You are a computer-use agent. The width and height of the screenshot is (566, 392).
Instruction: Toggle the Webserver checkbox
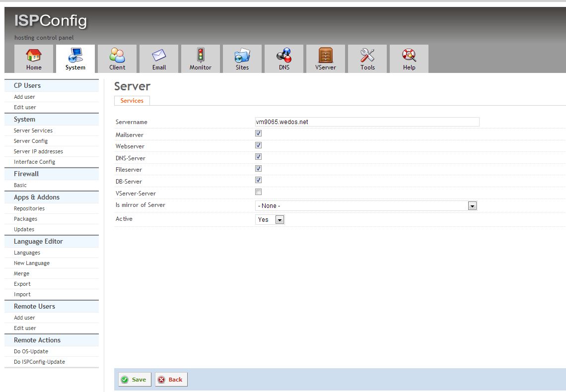click(259, 145)
